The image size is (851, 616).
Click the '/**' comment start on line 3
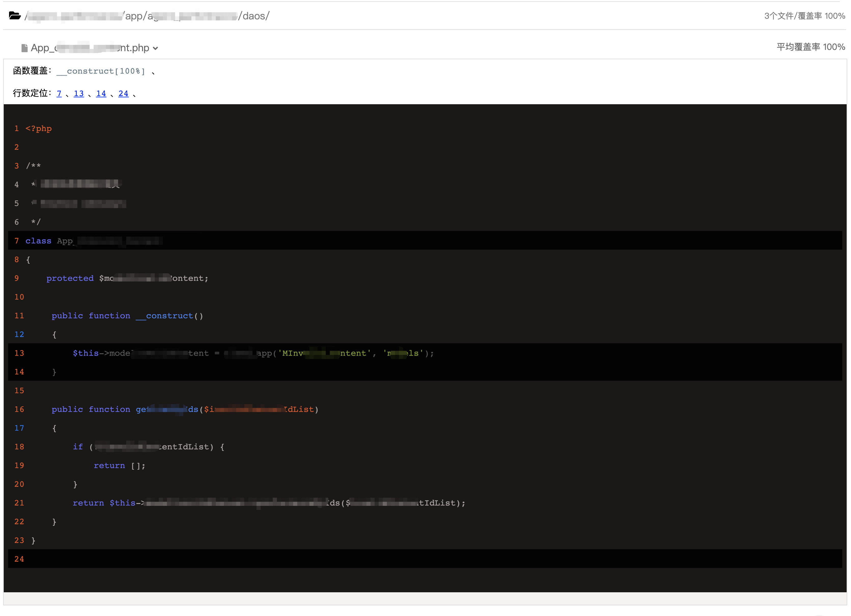33,166
